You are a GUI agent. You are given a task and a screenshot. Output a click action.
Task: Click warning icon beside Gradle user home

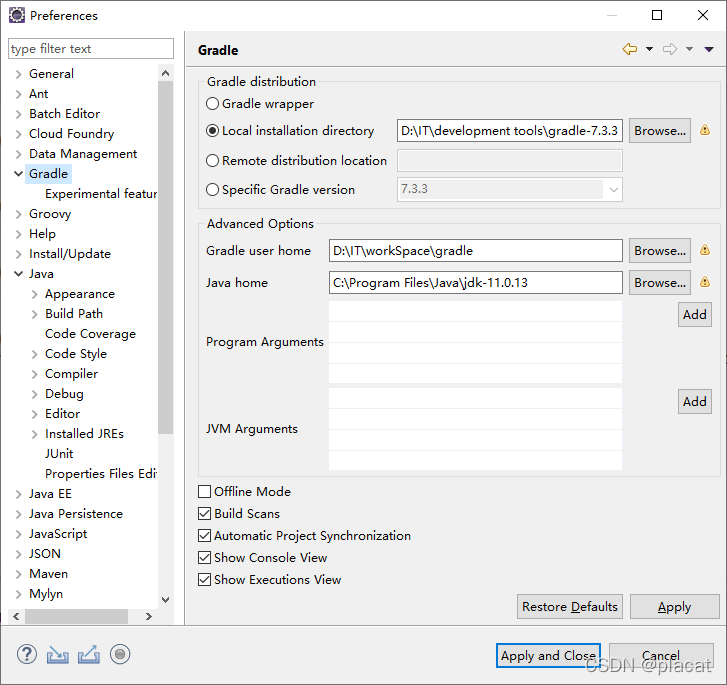tap(705, 250)
